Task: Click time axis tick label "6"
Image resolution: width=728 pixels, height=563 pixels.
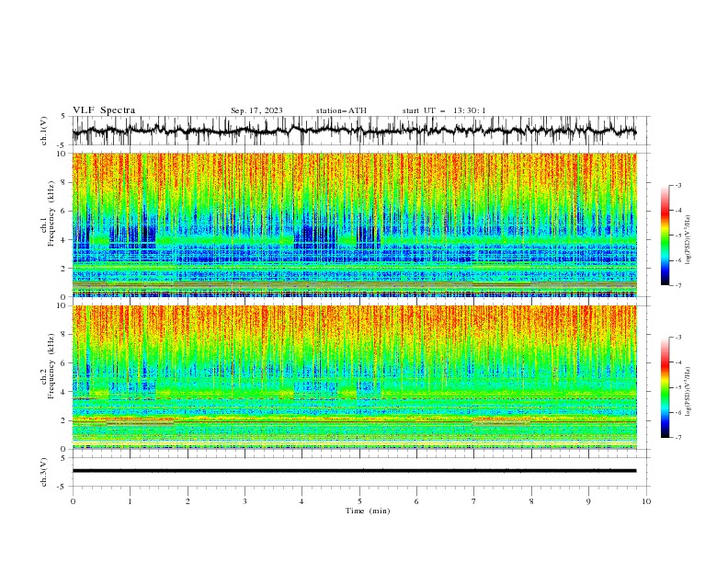Action: tap(416, 501)
